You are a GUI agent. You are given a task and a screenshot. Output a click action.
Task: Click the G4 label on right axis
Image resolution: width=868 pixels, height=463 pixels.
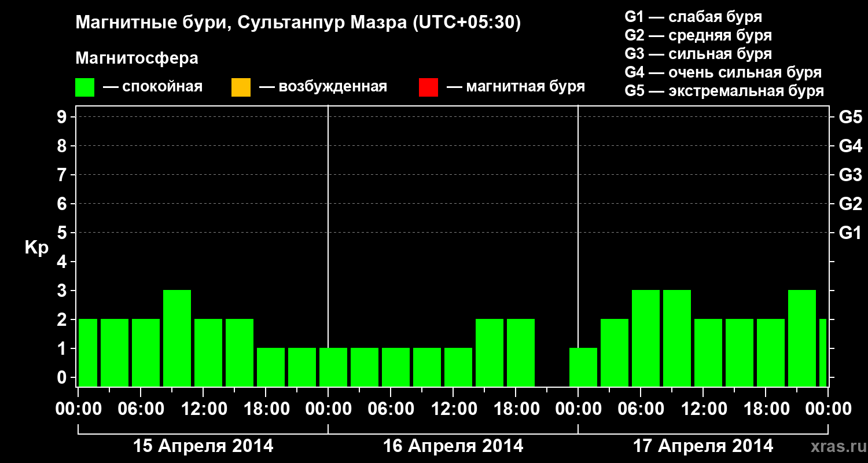click(x=851, y=146)
